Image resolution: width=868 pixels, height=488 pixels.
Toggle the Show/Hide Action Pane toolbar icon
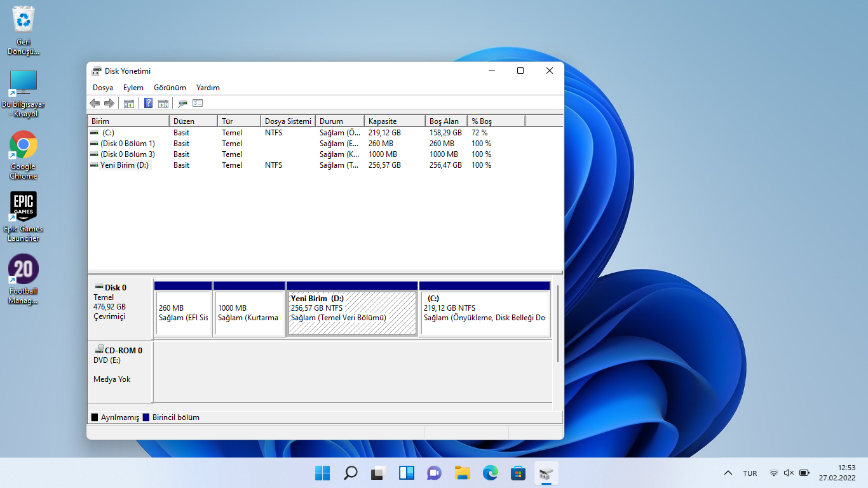click(163, 103)
